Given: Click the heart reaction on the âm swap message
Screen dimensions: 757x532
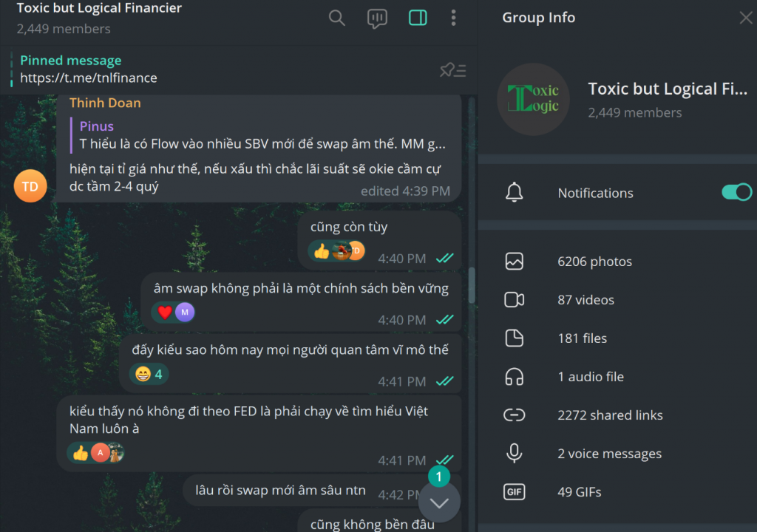Looking at the screenshot, I should tap(164, 313).
